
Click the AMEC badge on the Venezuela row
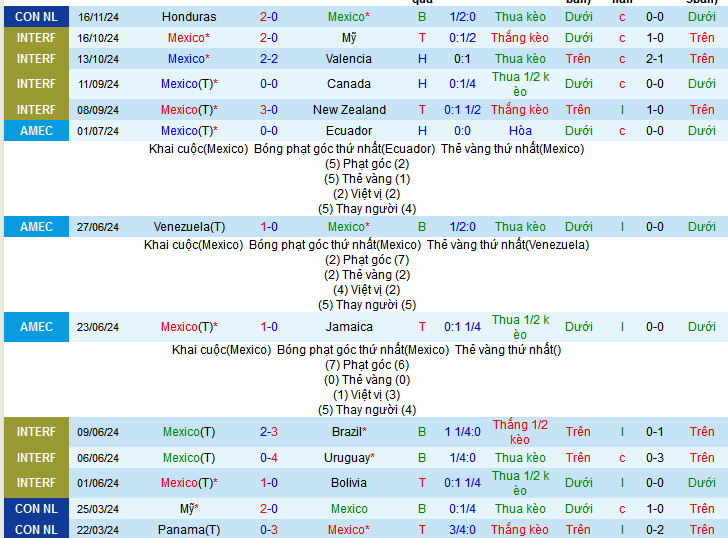point(36,227)
